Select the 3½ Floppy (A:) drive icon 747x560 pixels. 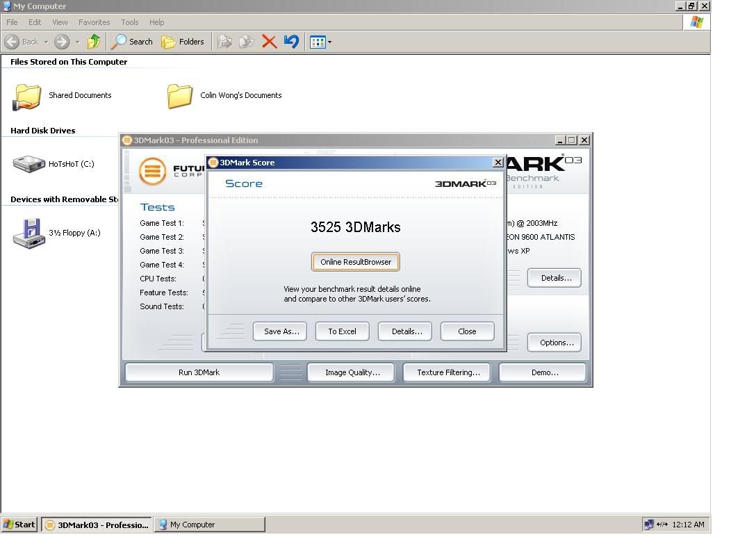tap(28, 233)
